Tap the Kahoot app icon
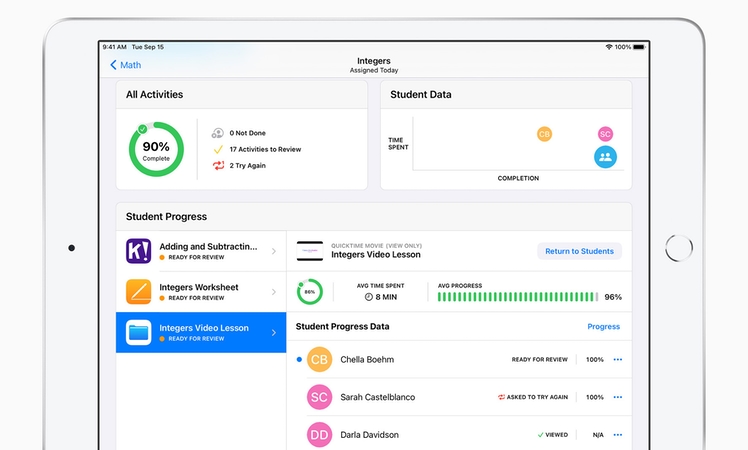This screenshot has width=748, height=450. pyautogui.click(x=139, y=251)
